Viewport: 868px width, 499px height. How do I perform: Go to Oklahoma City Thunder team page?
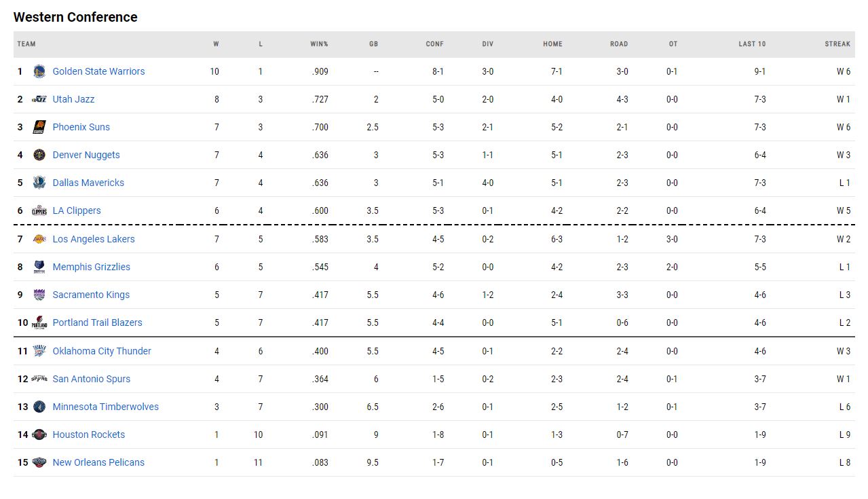tap(102, 351)
